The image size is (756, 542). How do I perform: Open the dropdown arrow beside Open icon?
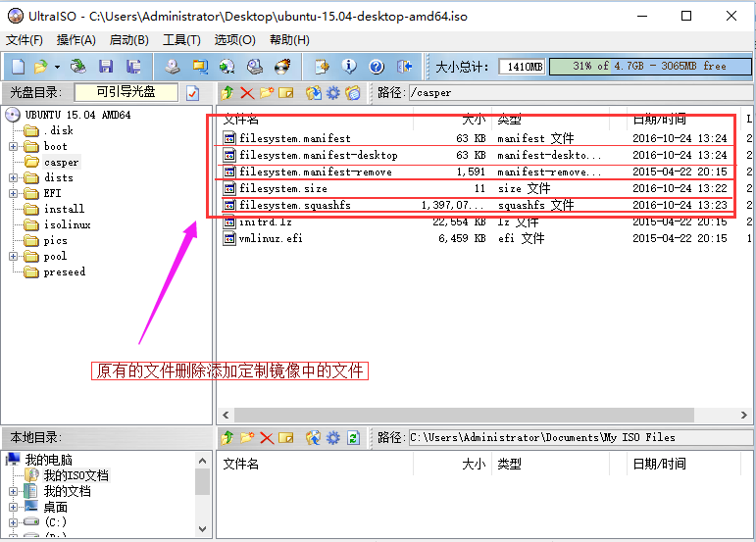click(x=57, y=67)
